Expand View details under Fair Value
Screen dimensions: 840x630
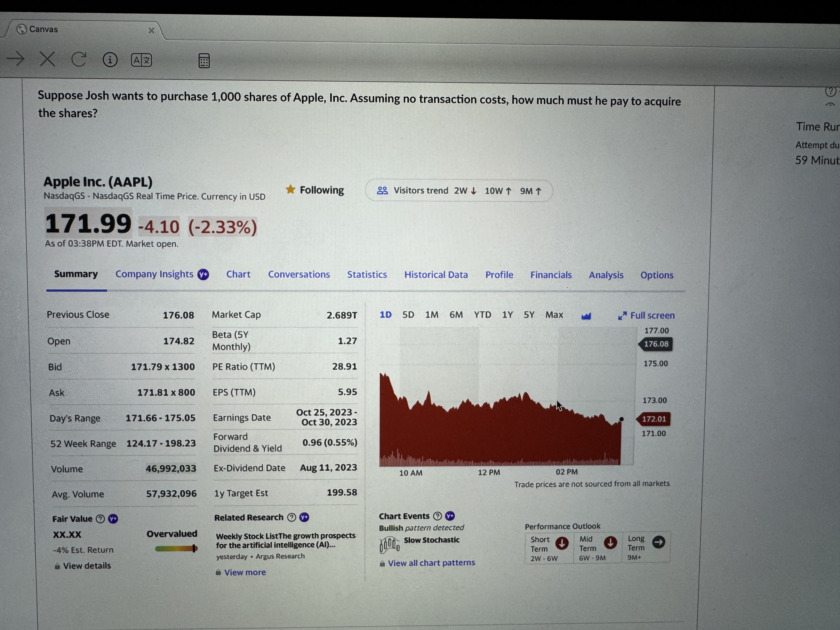[86, 565]
